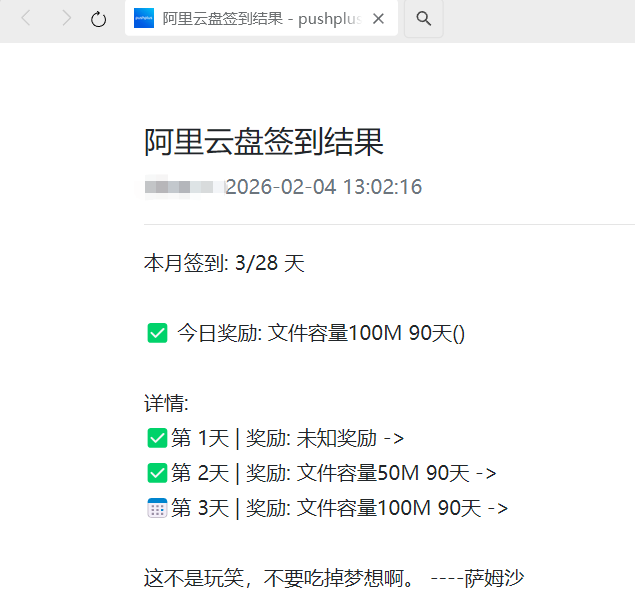
Task: Click the 详情: label
Action: click(166, 403)
